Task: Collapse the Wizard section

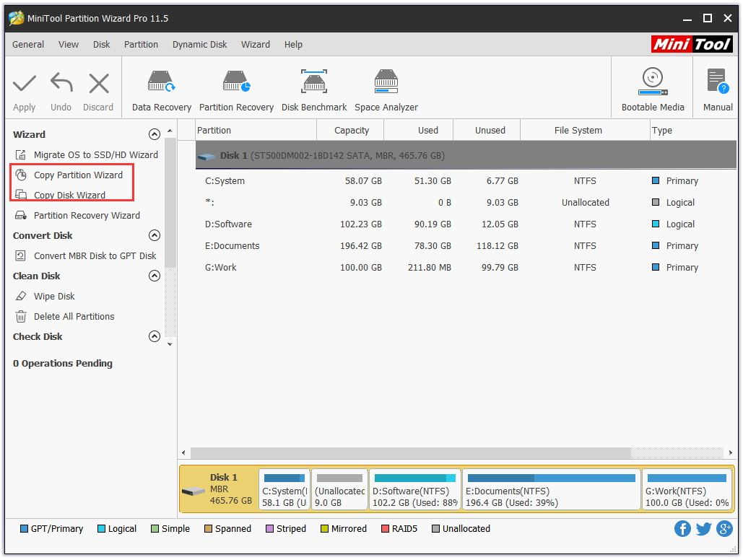Action: (155, 134)
